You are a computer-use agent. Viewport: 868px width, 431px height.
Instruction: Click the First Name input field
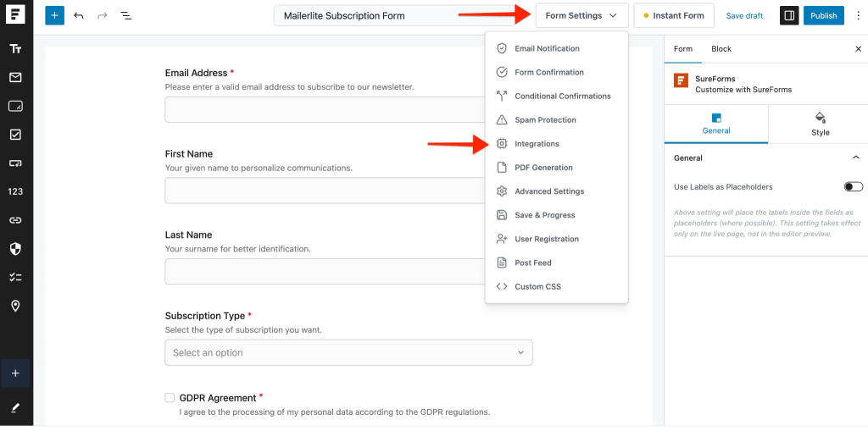(x=325, y=191)
